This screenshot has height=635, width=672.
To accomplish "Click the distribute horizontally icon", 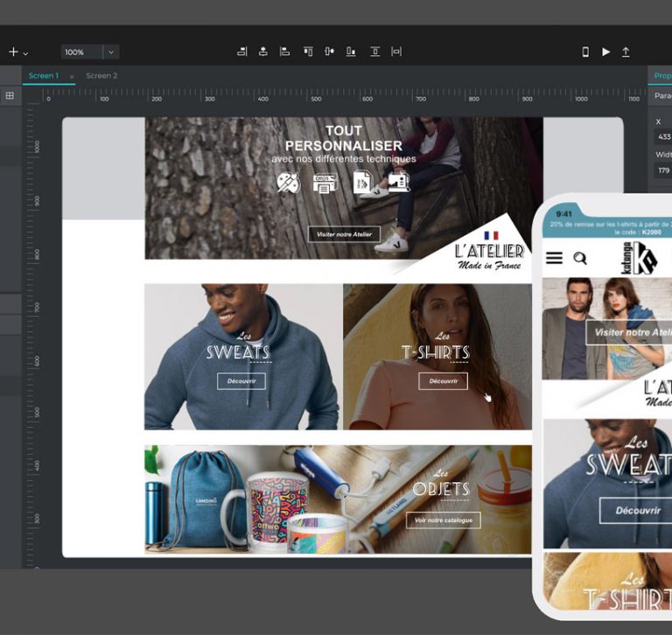I will pyautogui.click(x=396, y=52).
